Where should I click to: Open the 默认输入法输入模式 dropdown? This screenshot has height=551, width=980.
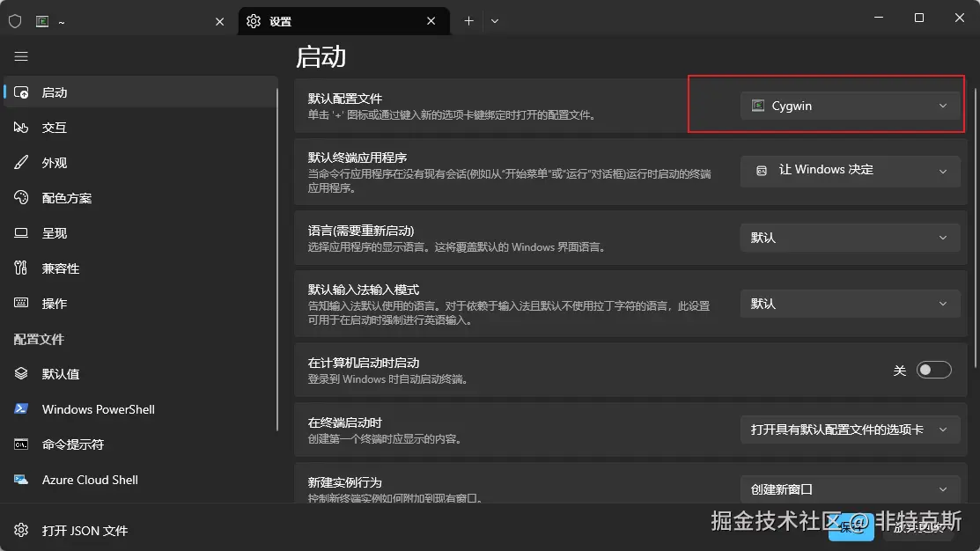coord(850,304)
